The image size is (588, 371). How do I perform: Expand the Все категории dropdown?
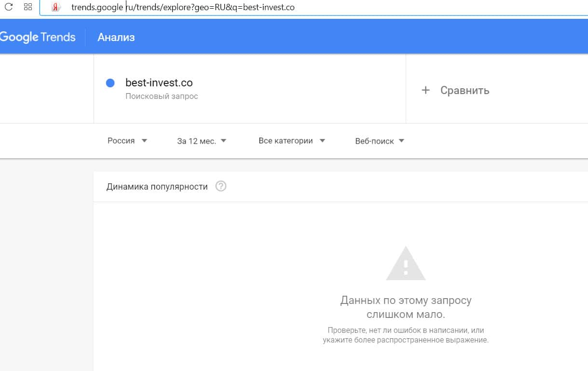coord(292,141)
